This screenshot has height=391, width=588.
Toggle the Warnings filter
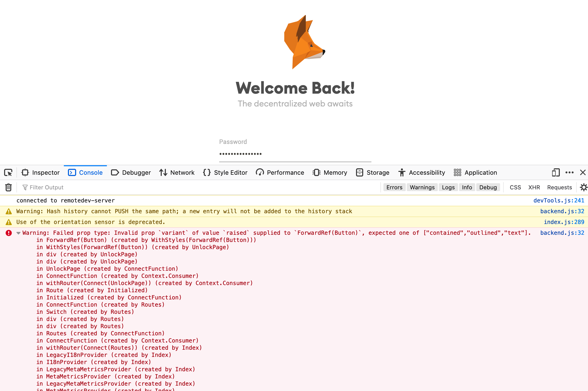point(422,188)
